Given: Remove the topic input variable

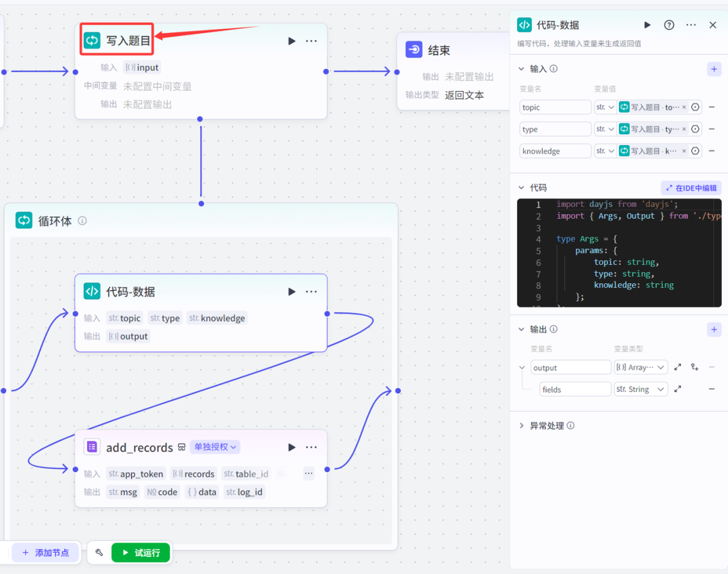Looking at the screenshot, I should (x=711, y=107).
